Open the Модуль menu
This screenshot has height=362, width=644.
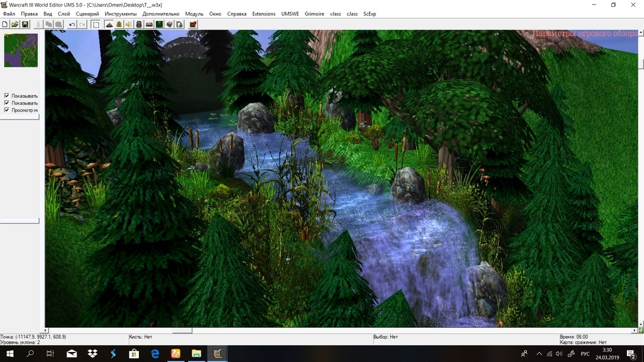tap(194, 14)
